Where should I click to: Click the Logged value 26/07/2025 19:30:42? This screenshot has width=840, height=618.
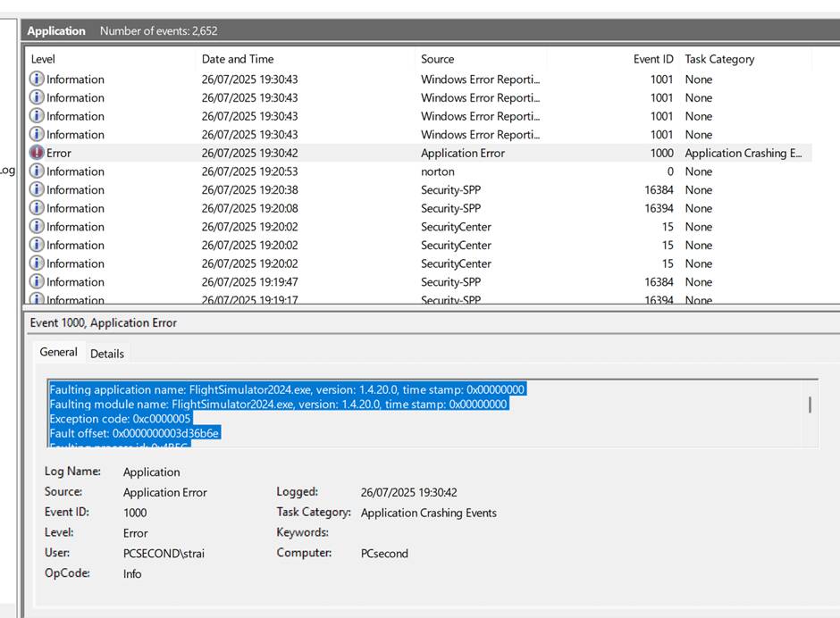pos(408,492)
